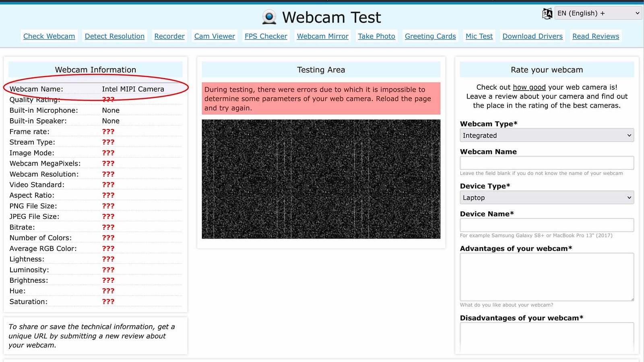
Task: Visit the Greeting Cards link
Action: click(x=430, y=36)
